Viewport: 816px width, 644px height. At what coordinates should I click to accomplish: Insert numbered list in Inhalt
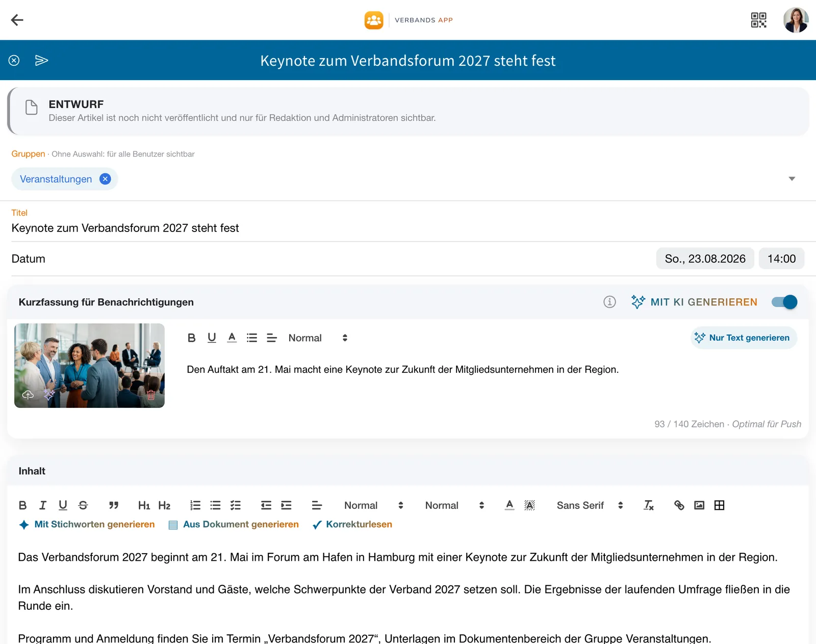point(195,505)
